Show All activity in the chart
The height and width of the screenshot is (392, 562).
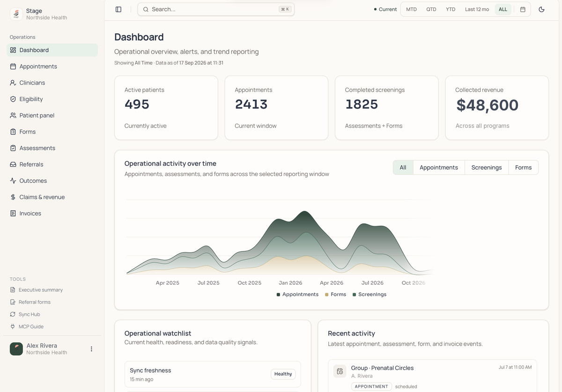coord(403,168)
